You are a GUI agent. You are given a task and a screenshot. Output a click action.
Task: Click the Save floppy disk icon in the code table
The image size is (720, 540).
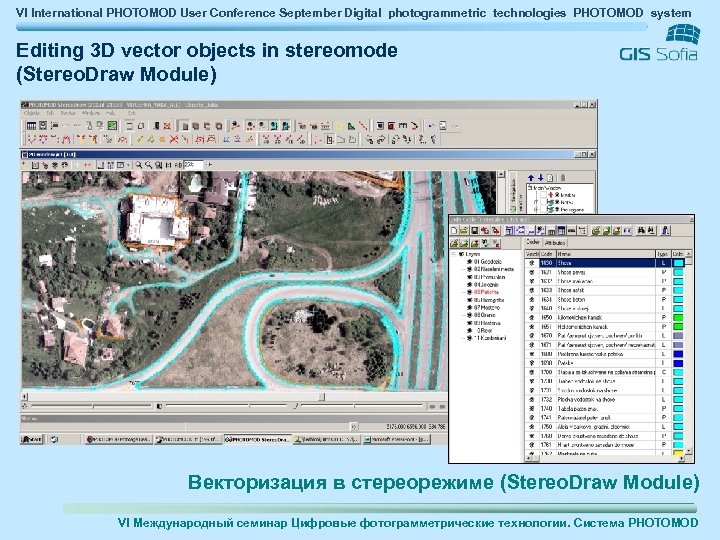pyautogui.click(x=474, y=231)
